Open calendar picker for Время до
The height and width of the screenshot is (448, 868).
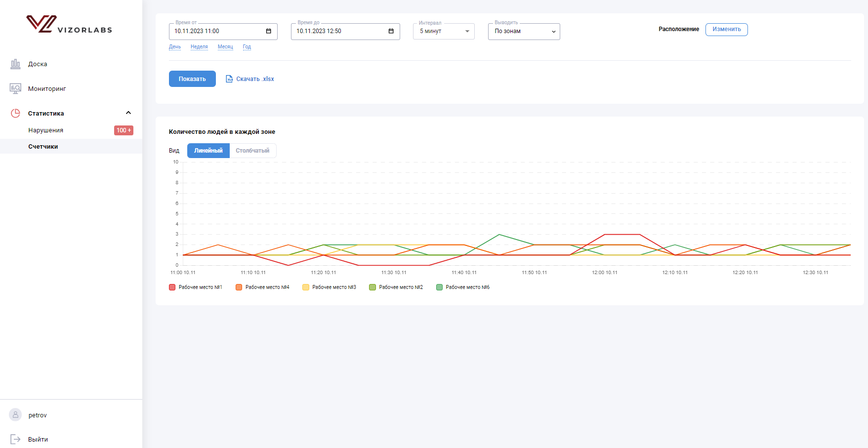pyautogui.click(x=391, y=31)
